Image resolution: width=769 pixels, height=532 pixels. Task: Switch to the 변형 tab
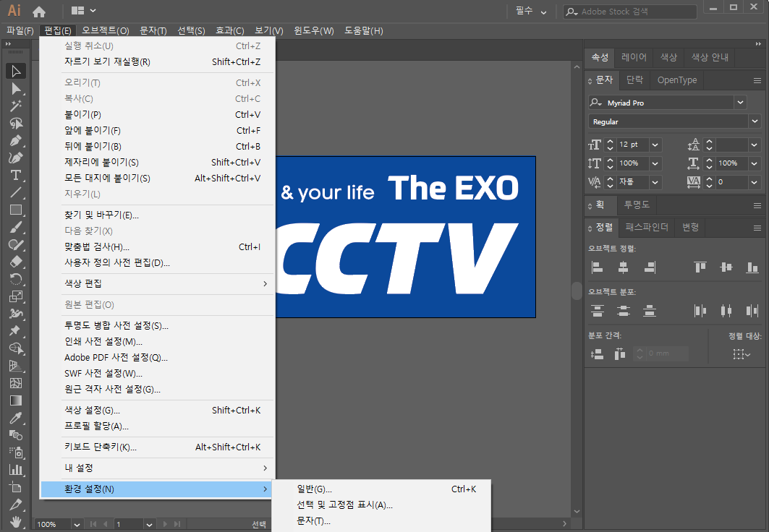690,227
